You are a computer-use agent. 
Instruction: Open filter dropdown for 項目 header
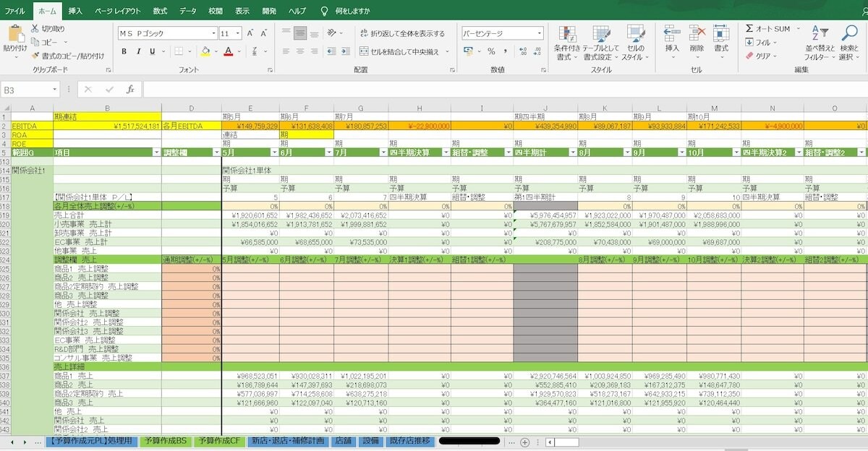click(x=156, y=153)
